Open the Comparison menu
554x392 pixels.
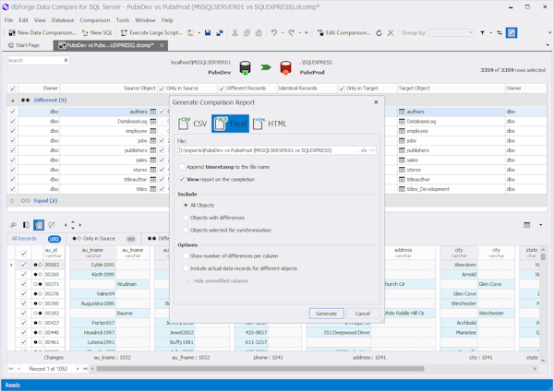[x=95, y=20]
